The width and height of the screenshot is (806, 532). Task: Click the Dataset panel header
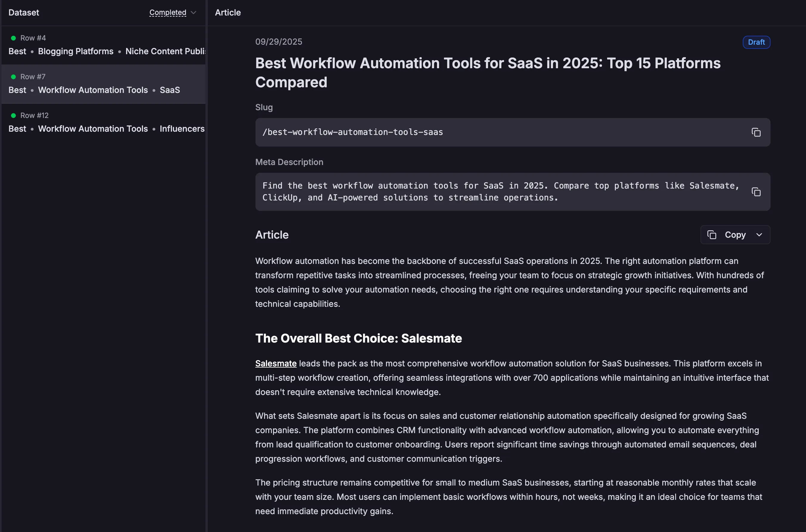pos(24,13)
